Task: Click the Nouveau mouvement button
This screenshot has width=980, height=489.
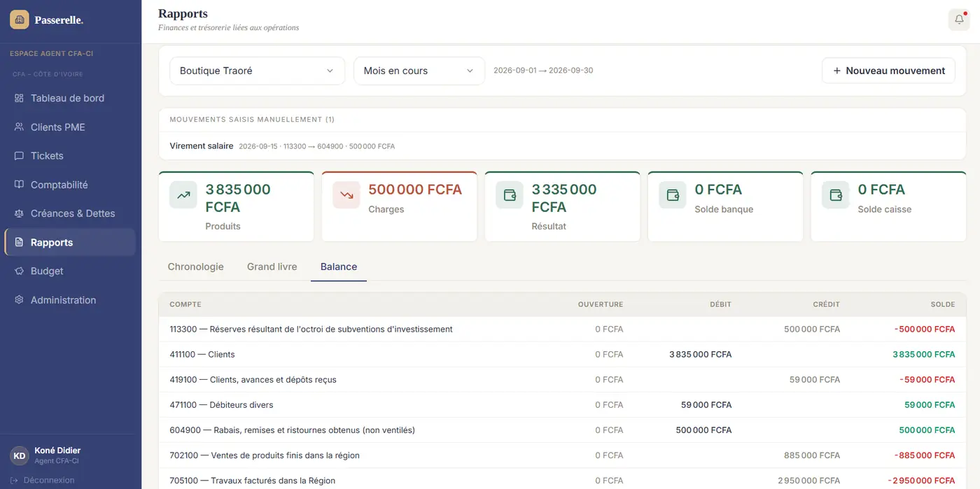Action: click(x=888, y=71)
